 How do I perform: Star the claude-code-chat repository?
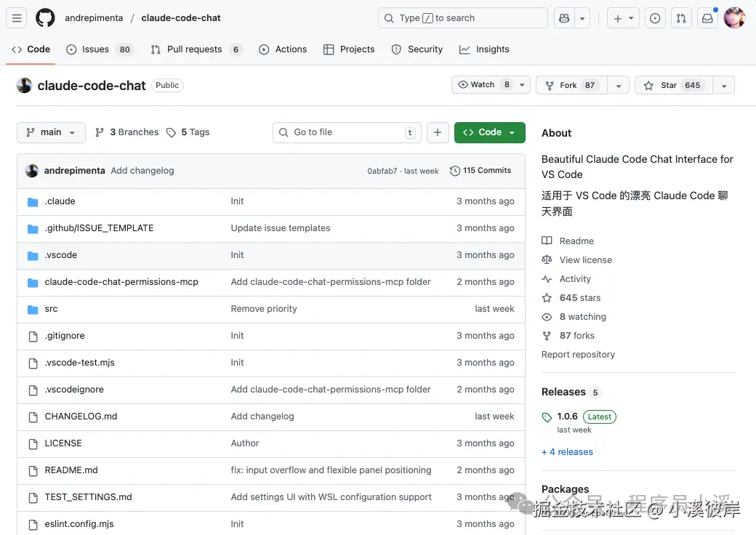(672, 85)
